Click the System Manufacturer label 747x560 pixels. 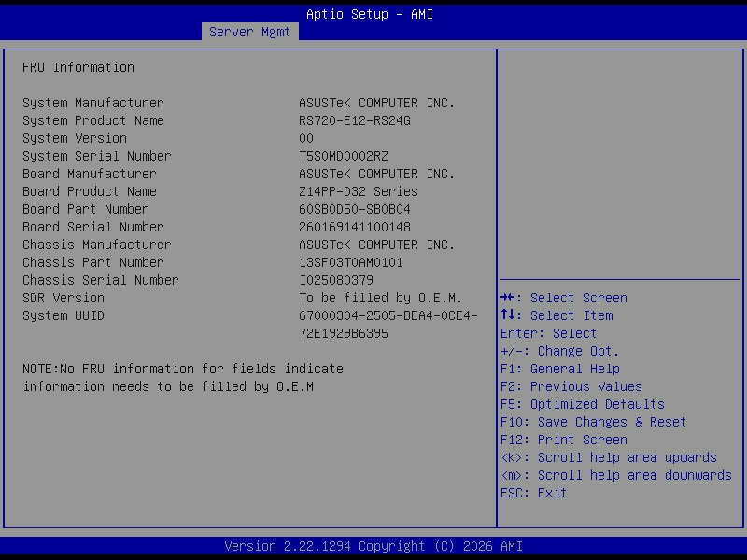tap(92, 103)
